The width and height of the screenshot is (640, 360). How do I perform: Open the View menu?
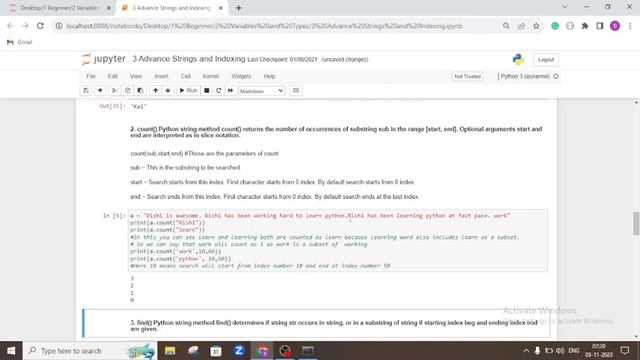click(x=136, y=76)
